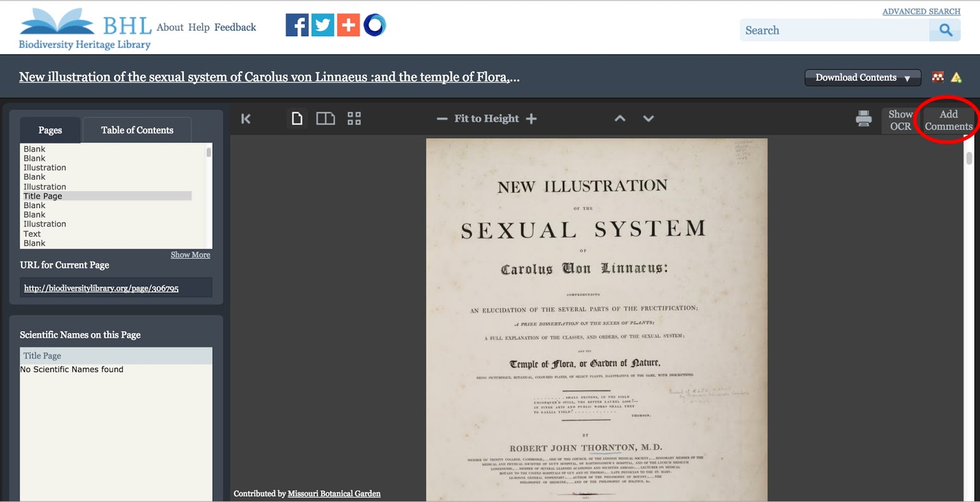
Task: Click the Show More link
Action: coord(190,255)
